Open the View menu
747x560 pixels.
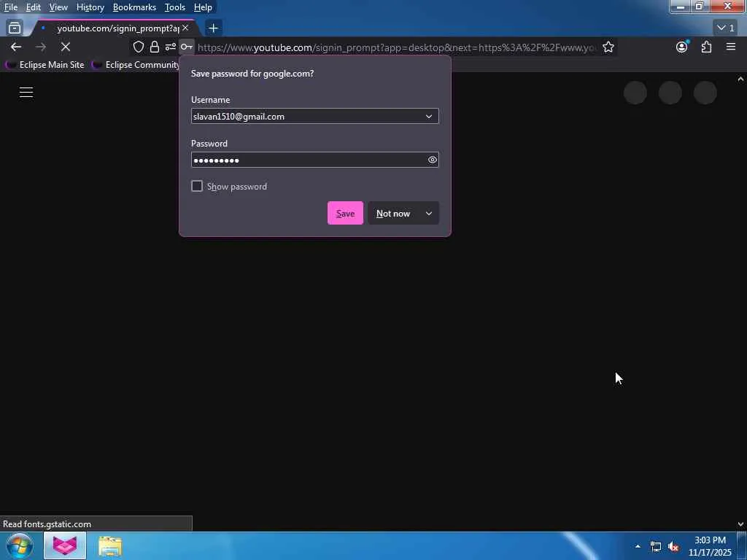tap(58, 7)
